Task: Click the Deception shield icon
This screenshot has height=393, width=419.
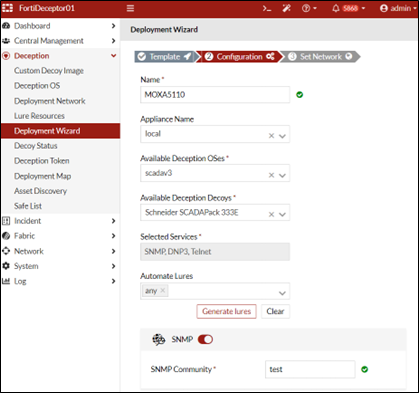Action: point(6,56)
